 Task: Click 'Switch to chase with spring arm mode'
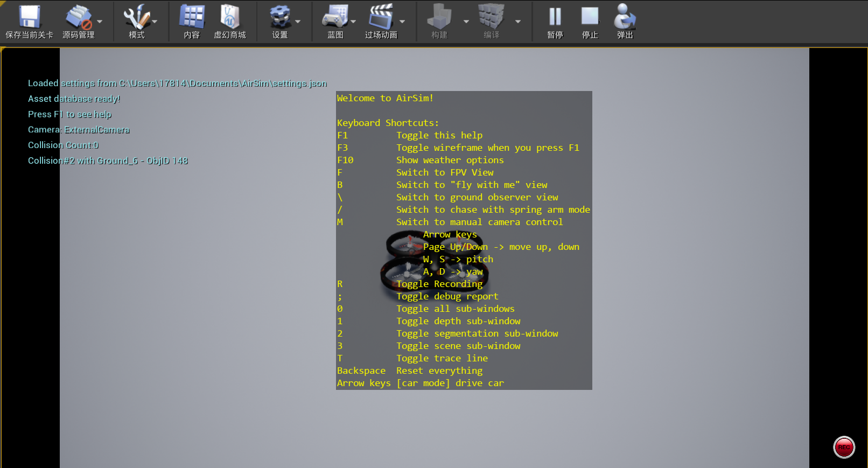pyautogui.click(x=493, y=209)
